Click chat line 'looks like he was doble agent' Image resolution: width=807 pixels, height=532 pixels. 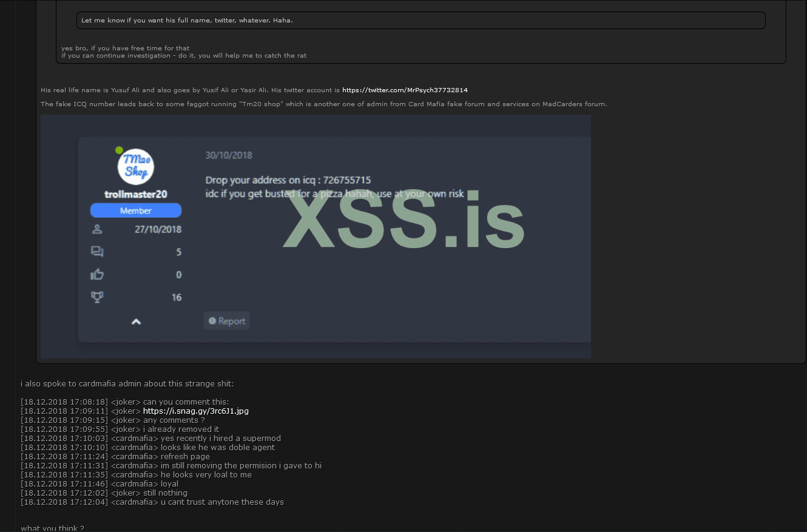coord(148,448)
